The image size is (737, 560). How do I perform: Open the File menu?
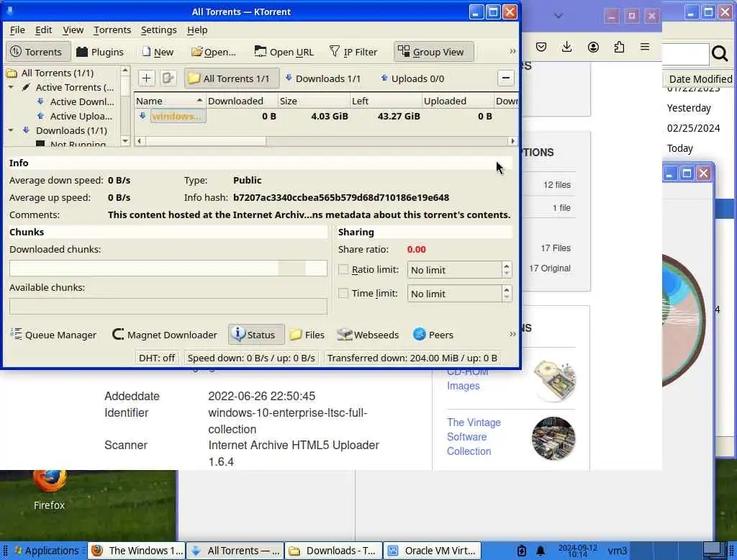(17, 30)
